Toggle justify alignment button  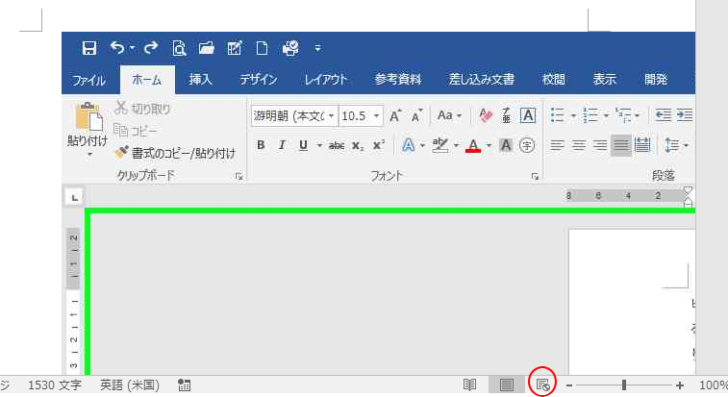click(x=621, y=146)
